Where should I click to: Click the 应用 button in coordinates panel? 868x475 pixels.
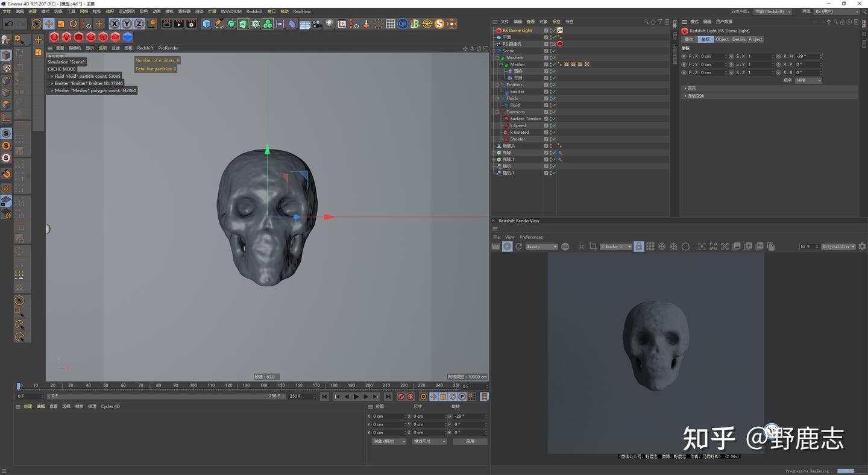coord(470,441)
